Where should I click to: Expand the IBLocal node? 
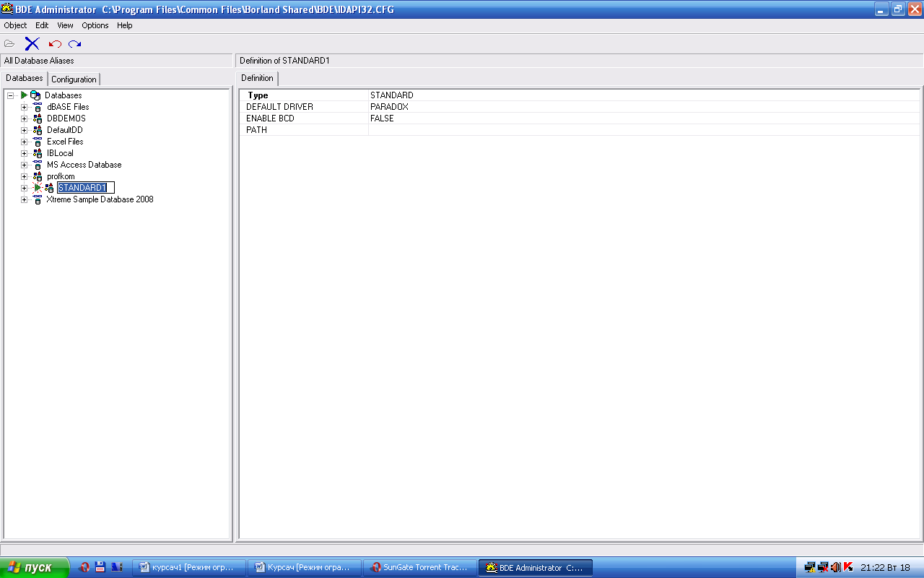pyautogui.click(x=24, y=153)
